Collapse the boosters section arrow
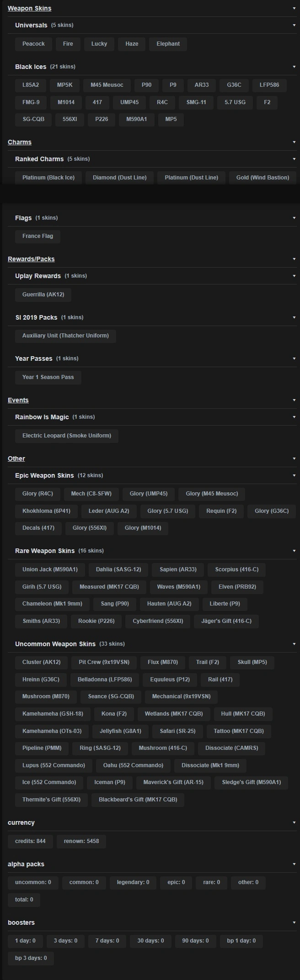The width and height of the screenshot is (300, 980). [294, 922]
